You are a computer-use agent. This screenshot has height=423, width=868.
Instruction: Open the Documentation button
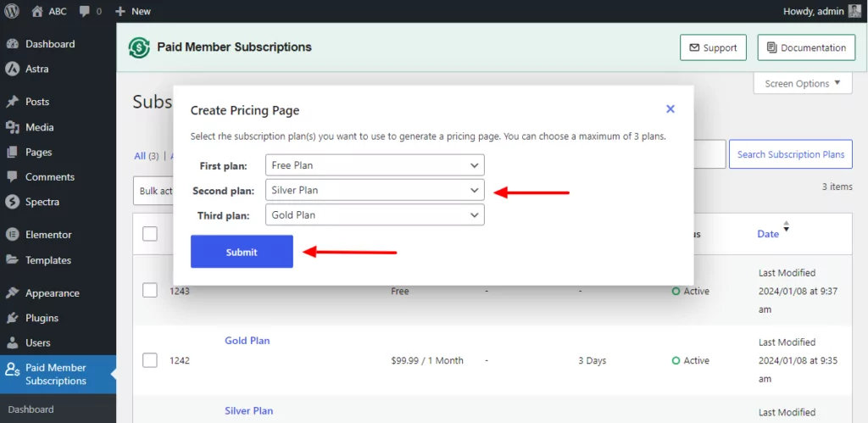point(807,47)
